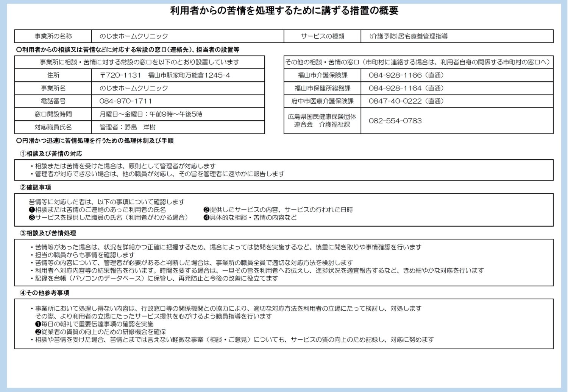Click the document title heading at top
568x392 pixels.
point(284,11)
